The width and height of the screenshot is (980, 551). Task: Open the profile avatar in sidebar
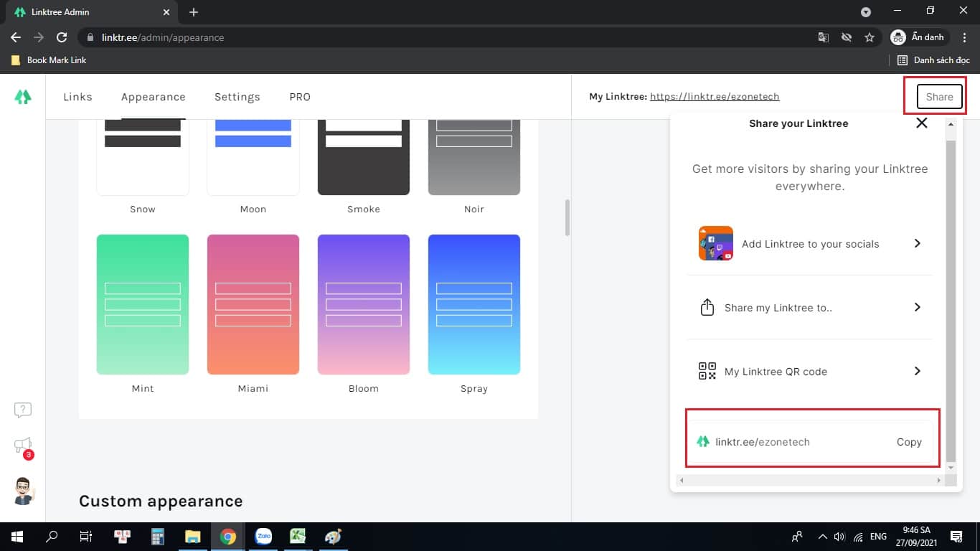pos(24,491)
